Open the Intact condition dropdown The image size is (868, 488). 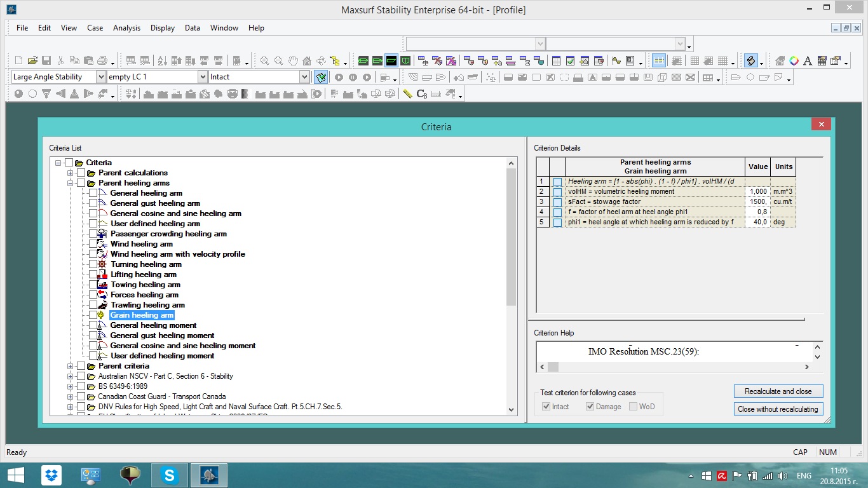(x=304, y=77)
